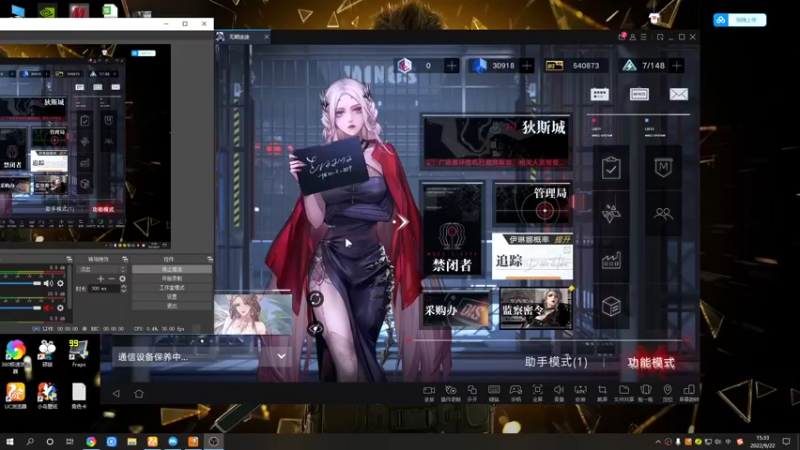Viewport: 800px width, 450px height.
Task: Mute first audio source speaker in OBS
Action: click(48, 283)
